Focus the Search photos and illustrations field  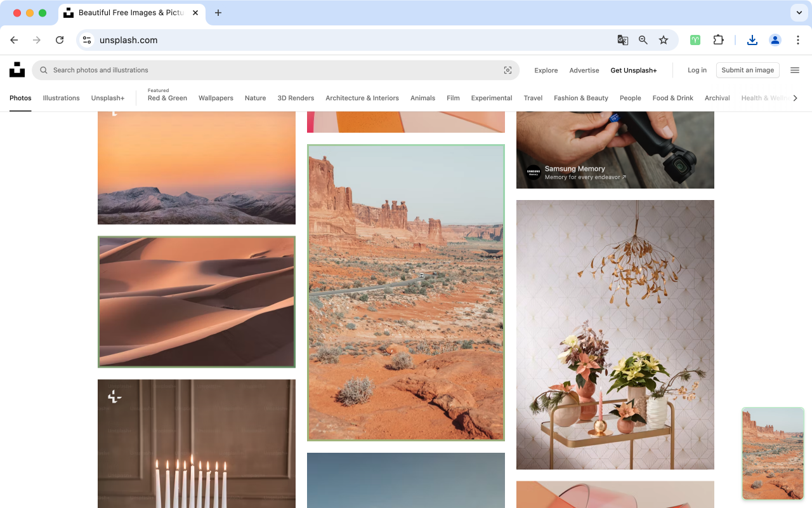pos(276,70)
